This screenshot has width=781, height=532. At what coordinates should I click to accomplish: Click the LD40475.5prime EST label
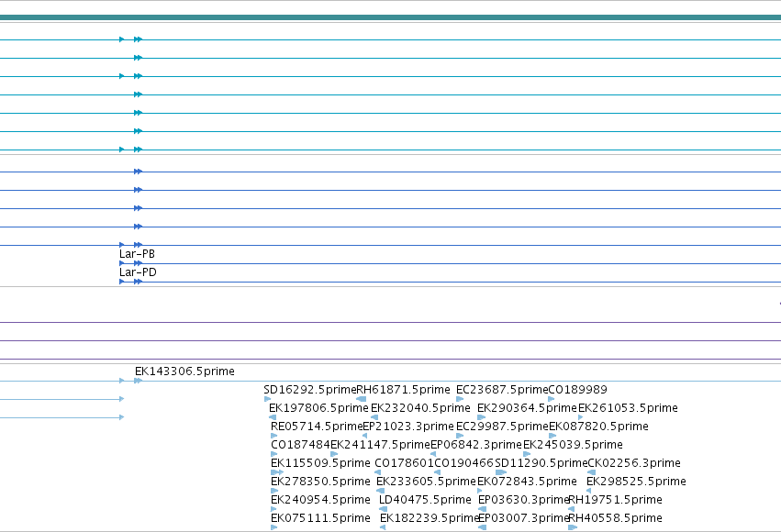pyautogui.click(x=425, y=500)
